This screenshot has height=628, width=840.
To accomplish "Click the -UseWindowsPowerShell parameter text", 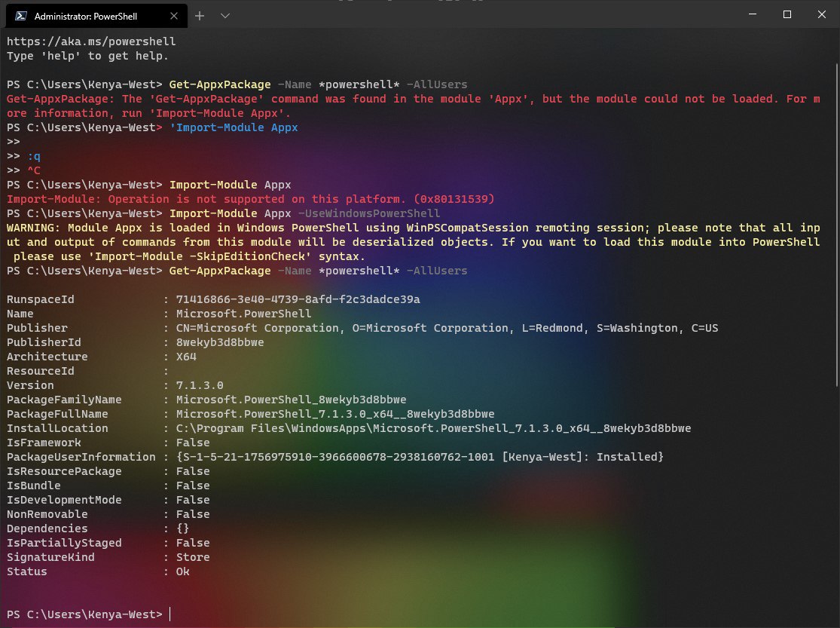I will [x=369, y=213].
